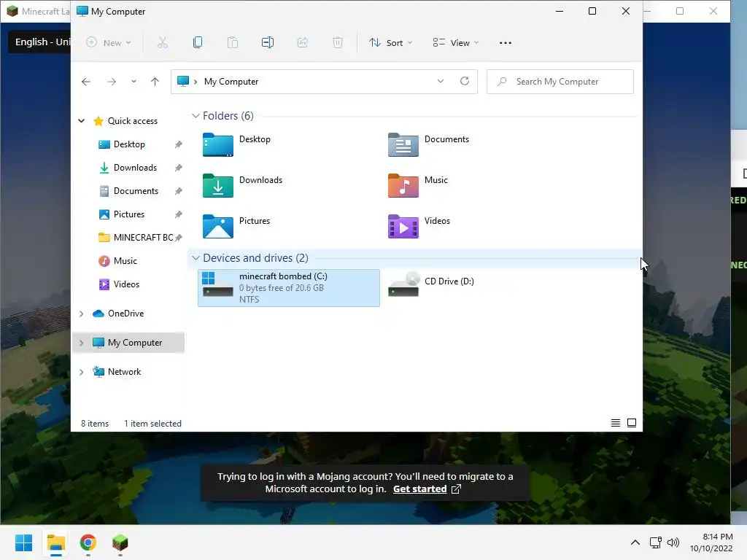Select the minecraft bombed (C:) drive
Viewport: 747px width, 560px height.
point(289,287)
